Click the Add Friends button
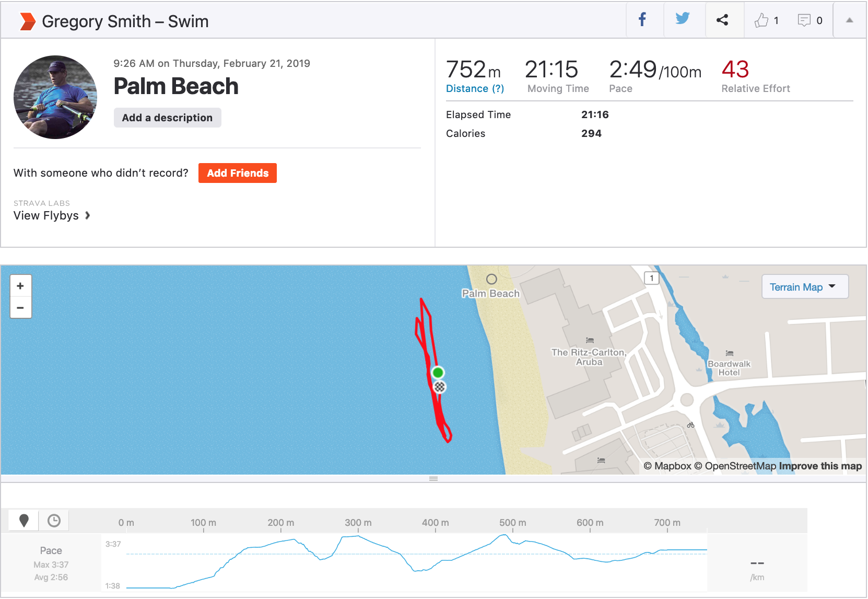Image resolution: width=868 pixels, height=599 pixels. tap(238, 173)
